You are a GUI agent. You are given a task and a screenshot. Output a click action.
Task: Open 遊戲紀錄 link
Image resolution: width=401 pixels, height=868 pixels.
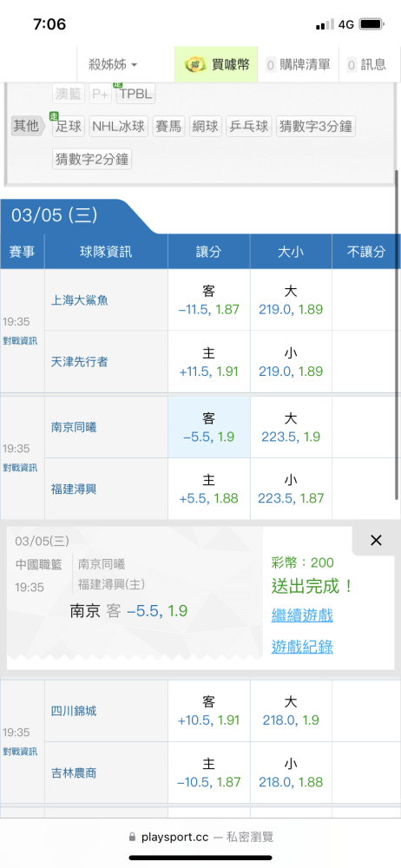[x=302, y=647]
